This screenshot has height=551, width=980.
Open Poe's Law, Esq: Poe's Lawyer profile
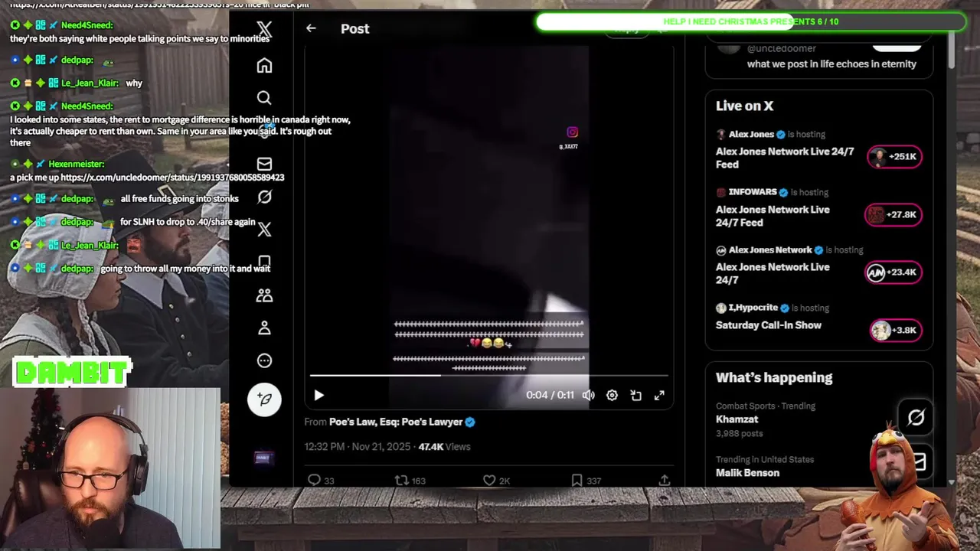pos(395,422)
